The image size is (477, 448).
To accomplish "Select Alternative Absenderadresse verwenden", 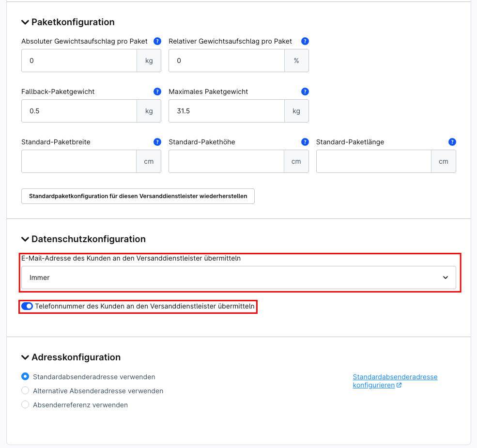I will coord(25,390).
